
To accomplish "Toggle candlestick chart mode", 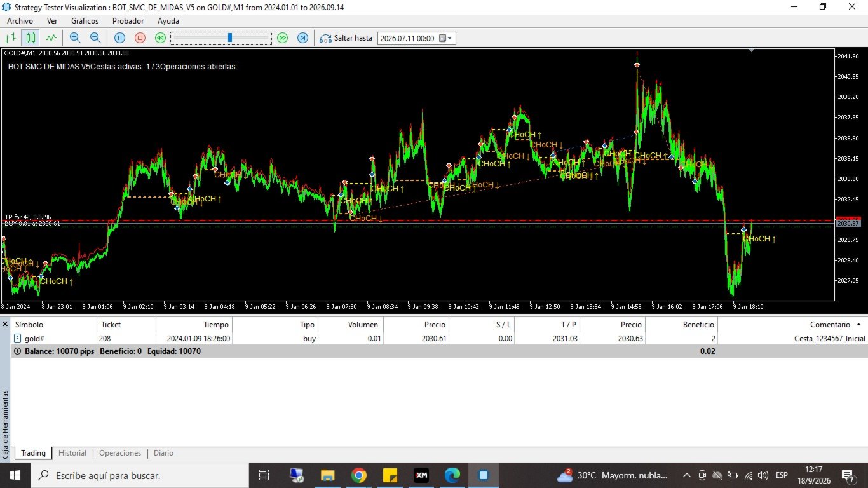I will click(30, 38).
